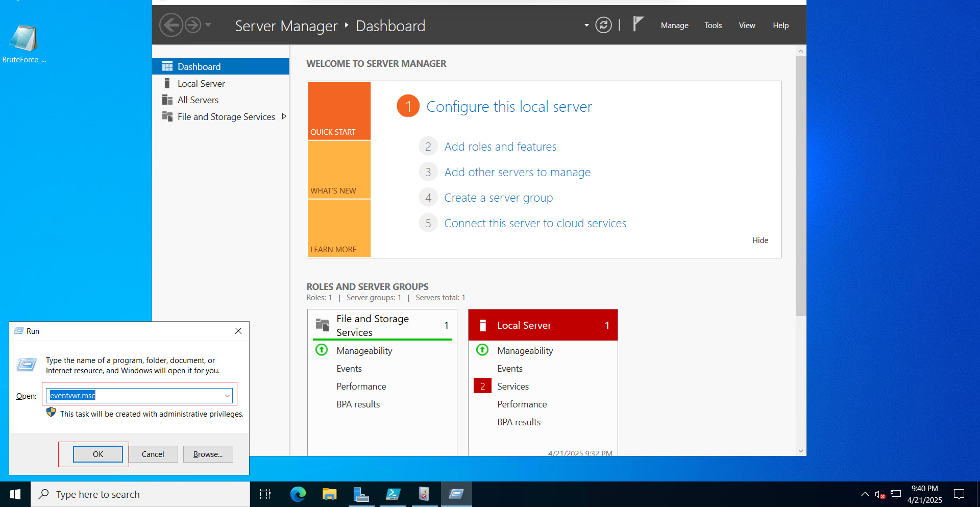The image size is (980, 507).
Task: Open Services in the Local Server tile
Action: click(513, 387)
